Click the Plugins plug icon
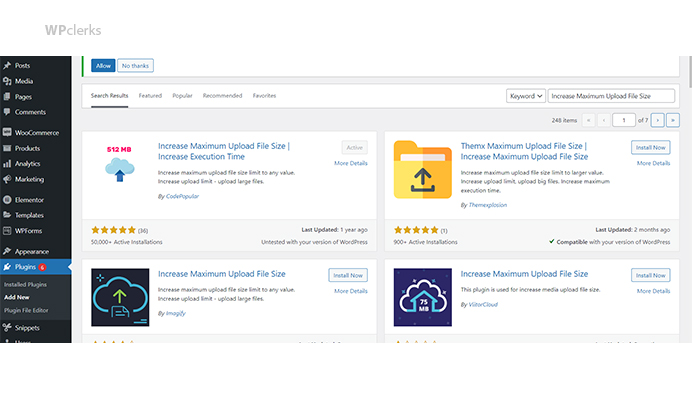692x399 pixels. (x=7, y=267)
